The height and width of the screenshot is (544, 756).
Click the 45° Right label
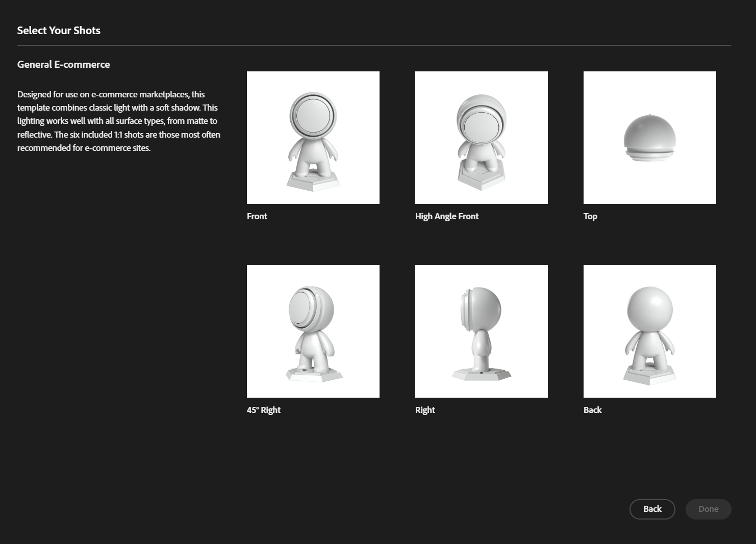tap(263, 410)
